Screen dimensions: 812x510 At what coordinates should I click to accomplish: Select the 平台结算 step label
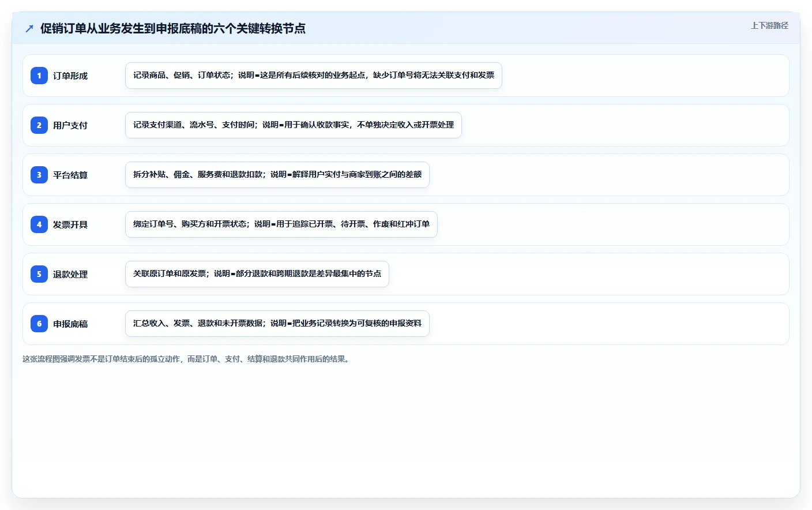[x=70, y=175]
